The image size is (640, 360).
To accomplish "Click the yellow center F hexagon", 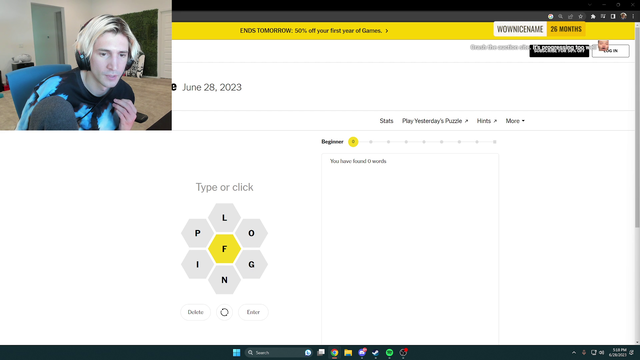I will coord(224,249).
